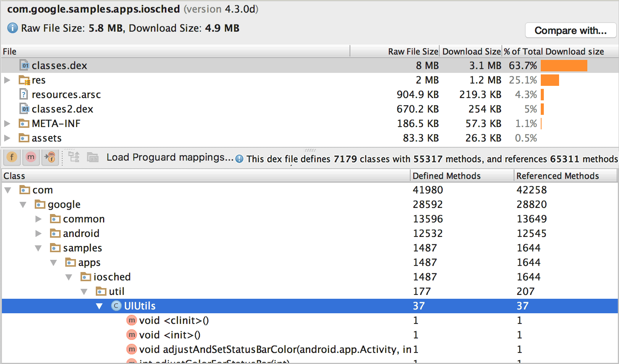Viewport: 619px width, 364px height.
Task: Expand the META-INF folder
Action: tap(7, 123)
